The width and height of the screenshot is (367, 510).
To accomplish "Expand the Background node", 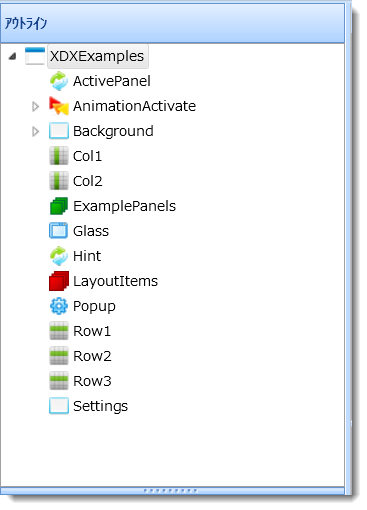I will [x=35, y=131].
